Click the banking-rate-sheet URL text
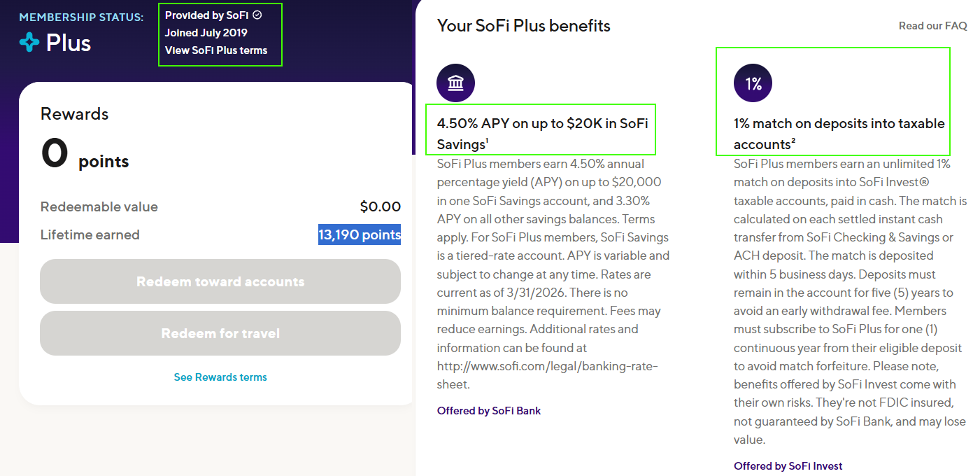 pyautogui.click(x=548, y=375)
